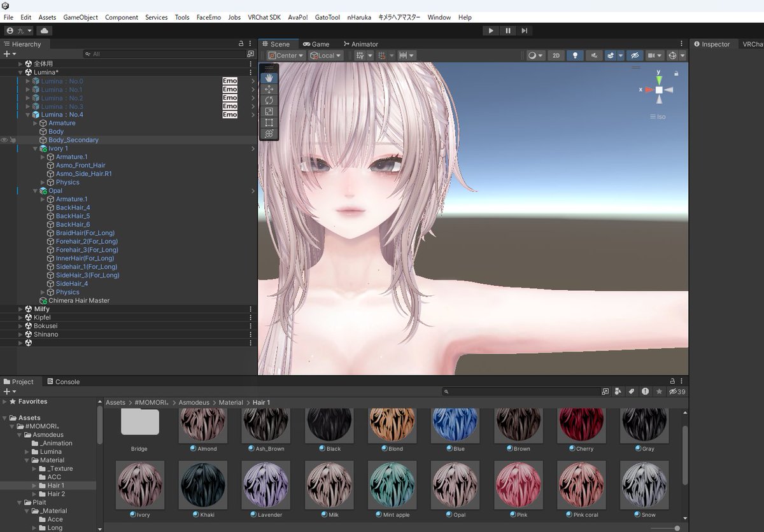Expand the Milfy object in Hierarchy
Screen dimensions: 764x532
coord(20,309)
